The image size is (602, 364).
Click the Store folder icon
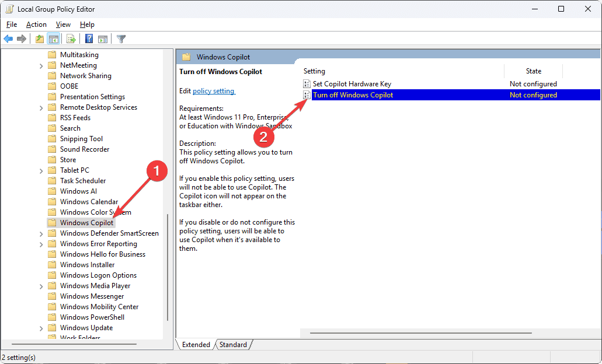pyautogui.click(x=52, y=160)
